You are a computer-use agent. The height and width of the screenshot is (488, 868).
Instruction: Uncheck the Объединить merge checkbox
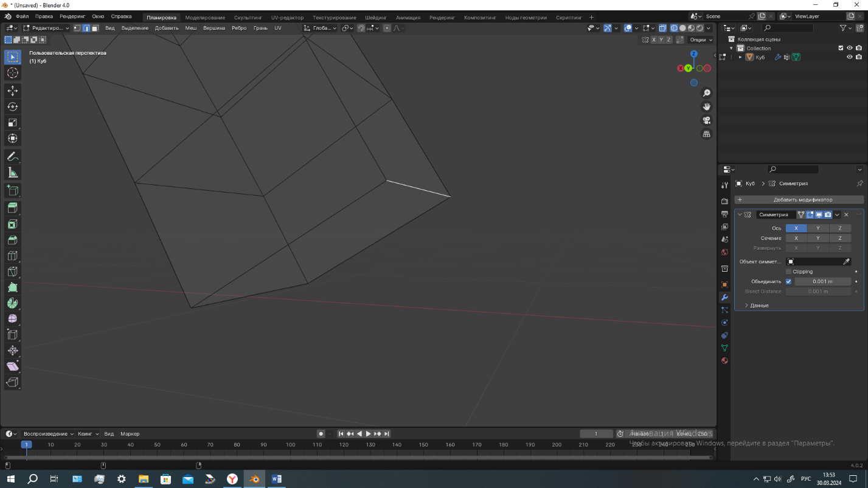(789, 281)
